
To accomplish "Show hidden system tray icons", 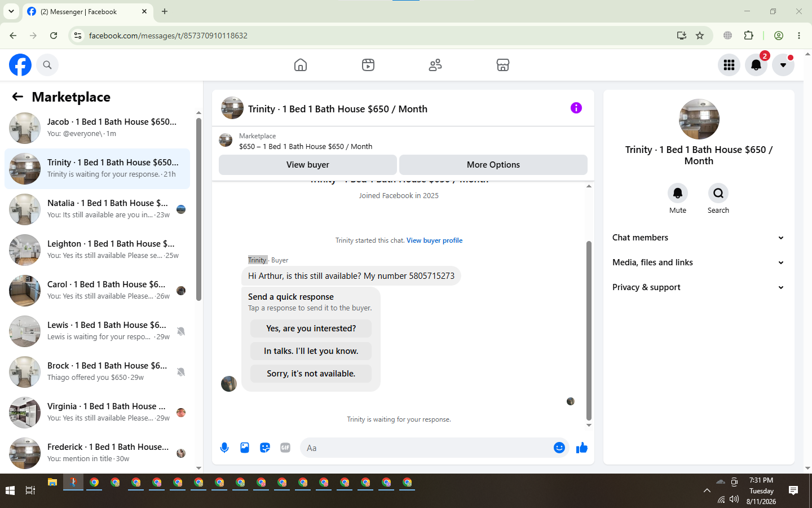I will point(707,491).
